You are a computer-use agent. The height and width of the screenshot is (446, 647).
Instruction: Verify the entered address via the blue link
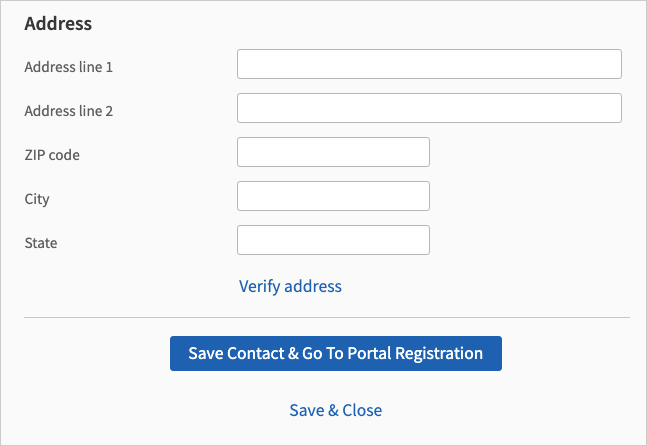point(290,286)
